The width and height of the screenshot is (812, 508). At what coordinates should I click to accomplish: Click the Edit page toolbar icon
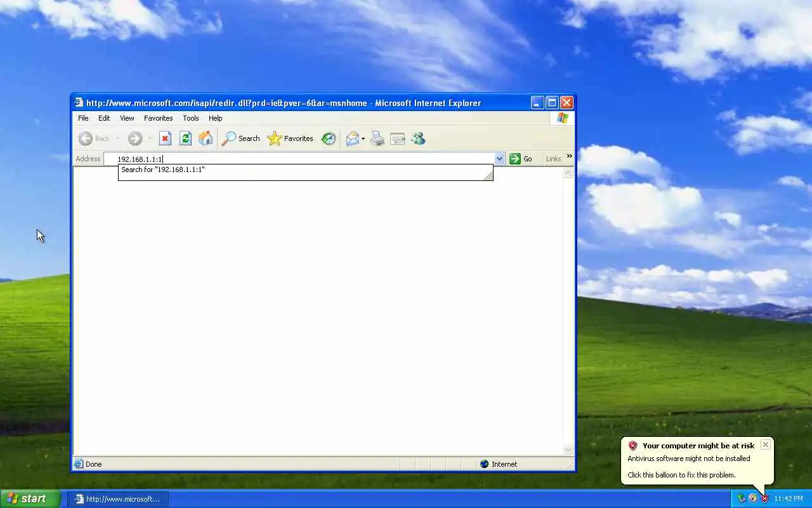click(398, 138)
